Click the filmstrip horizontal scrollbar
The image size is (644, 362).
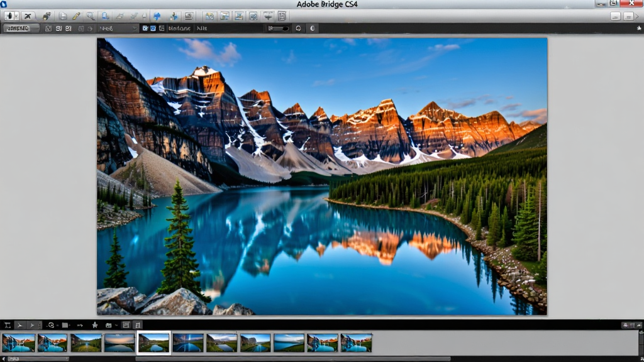coord(293,359)
